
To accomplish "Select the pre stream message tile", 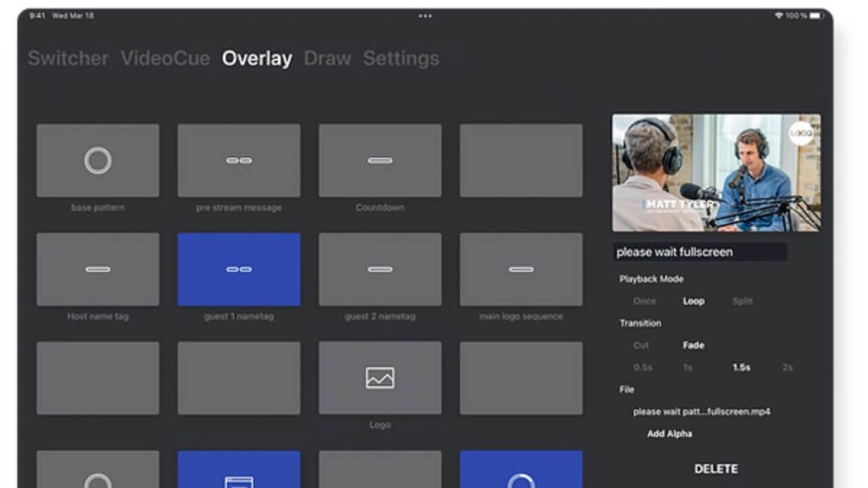I will pos(238,161).
